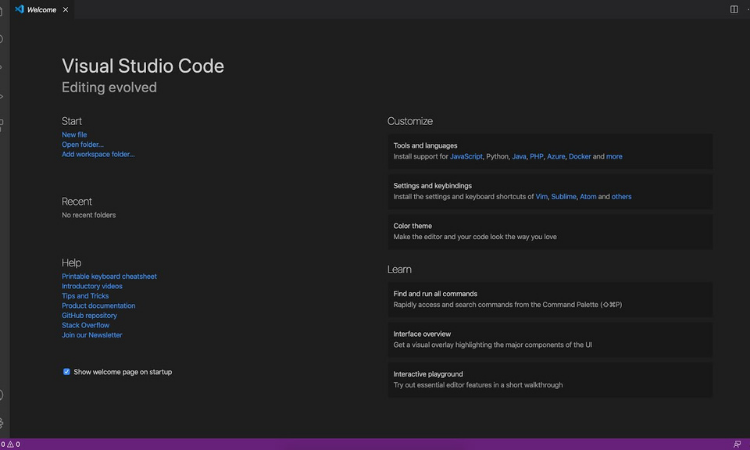Open the Tips and Tricks link

tap(85, 296)
